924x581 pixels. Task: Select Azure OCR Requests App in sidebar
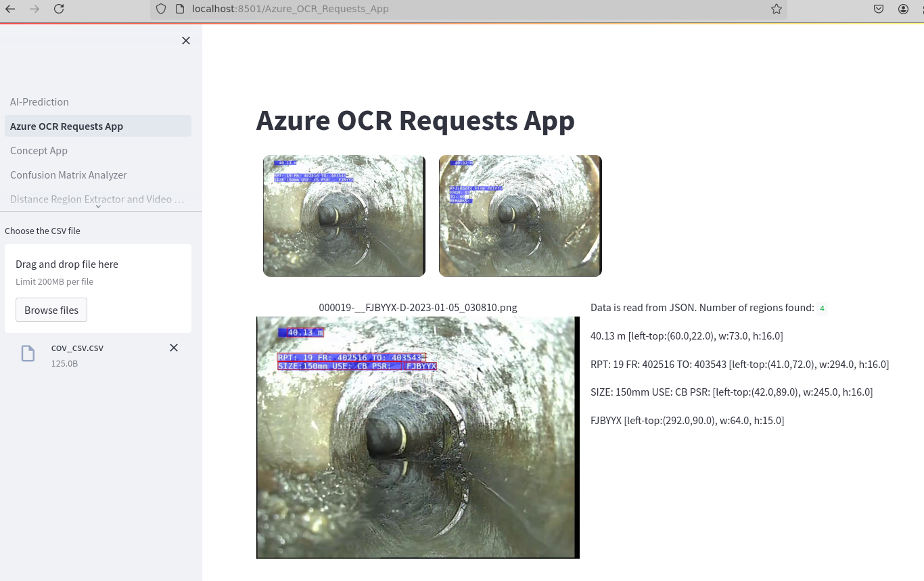pyautogui.click(x=98, y=126)
